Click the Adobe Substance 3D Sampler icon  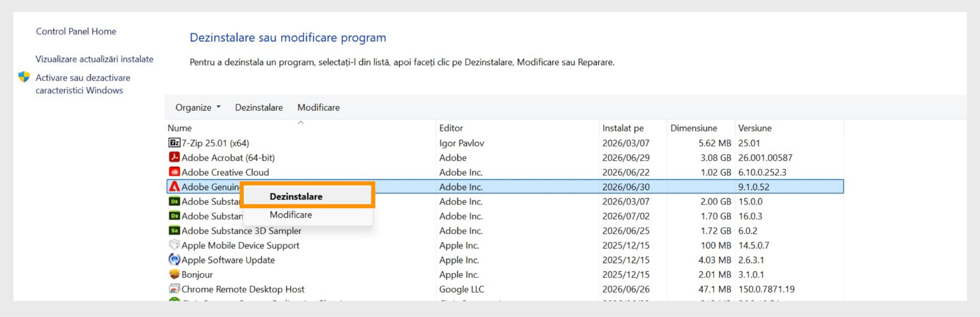point(174,231)
